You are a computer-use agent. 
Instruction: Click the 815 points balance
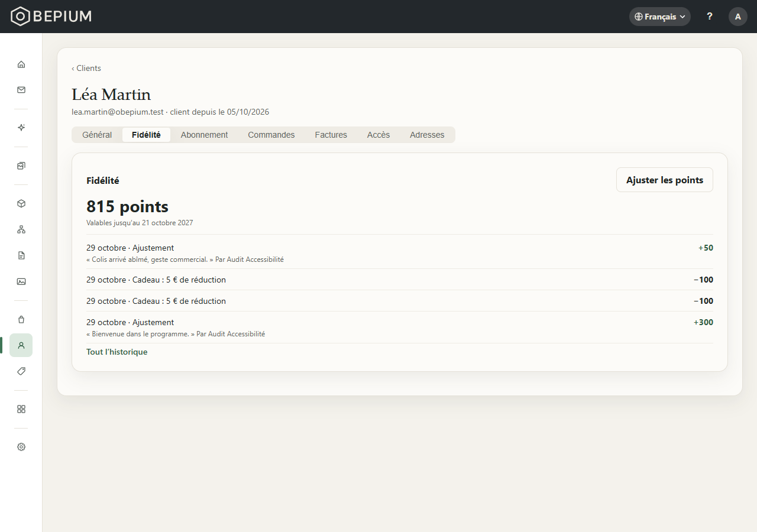coord(127,206)
